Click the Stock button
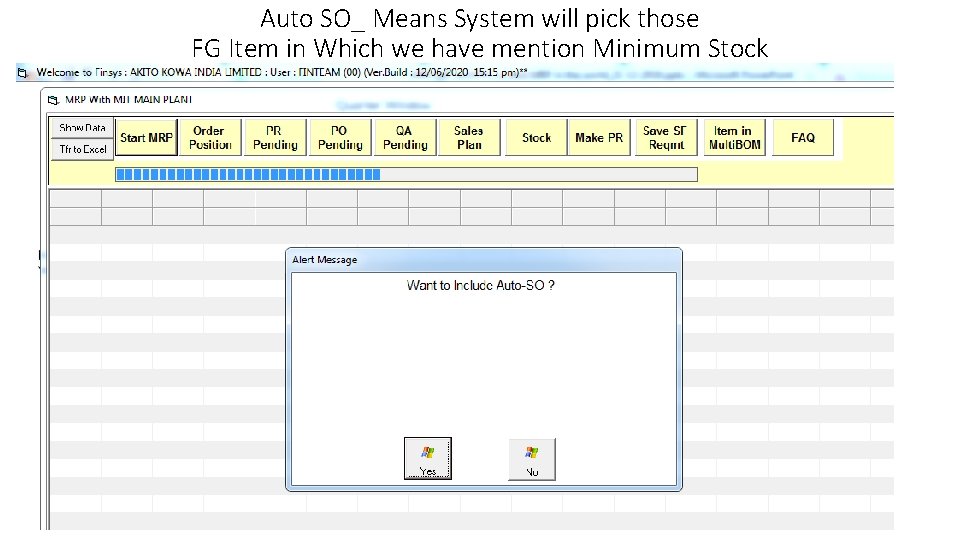Image resolution: width=960 pixels, height=540 pixels. click(536, 138)
